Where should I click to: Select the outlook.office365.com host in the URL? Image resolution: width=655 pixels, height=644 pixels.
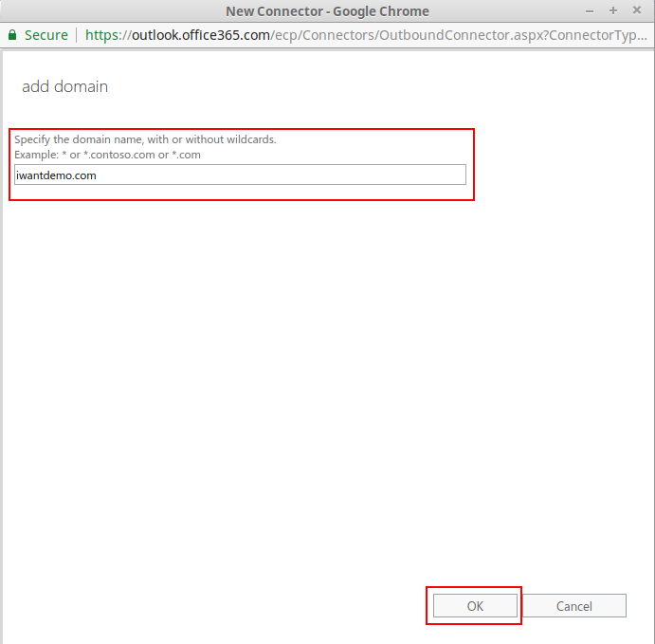pos(201,34)
